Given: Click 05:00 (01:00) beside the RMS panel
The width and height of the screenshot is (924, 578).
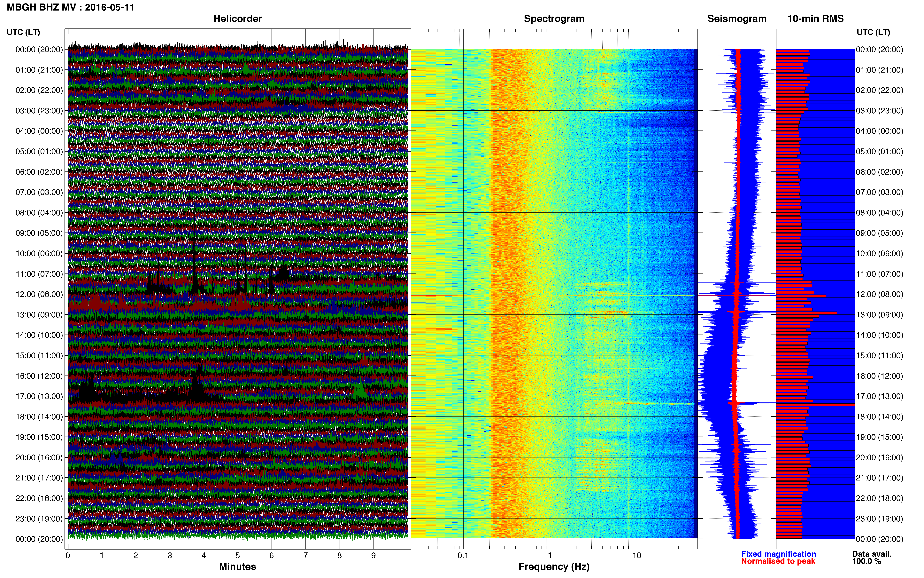Looking at the screenshot, I should click(x=879, y=151).
